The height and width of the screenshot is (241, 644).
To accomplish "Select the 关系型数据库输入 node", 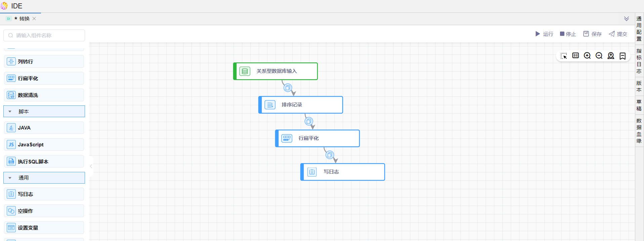I will pos(275,71).
